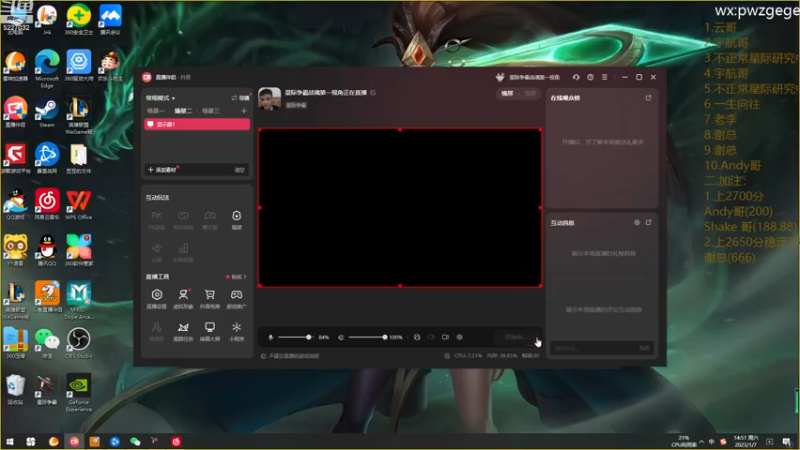Toggle the camera icon in control bar

(445, 337)
